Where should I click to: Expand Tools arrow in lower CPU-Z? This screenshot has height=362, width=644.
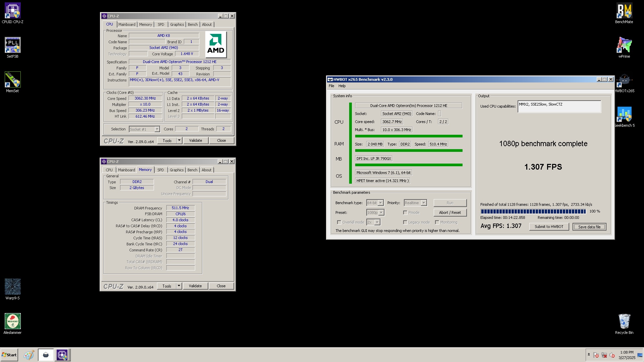point(179,286)
